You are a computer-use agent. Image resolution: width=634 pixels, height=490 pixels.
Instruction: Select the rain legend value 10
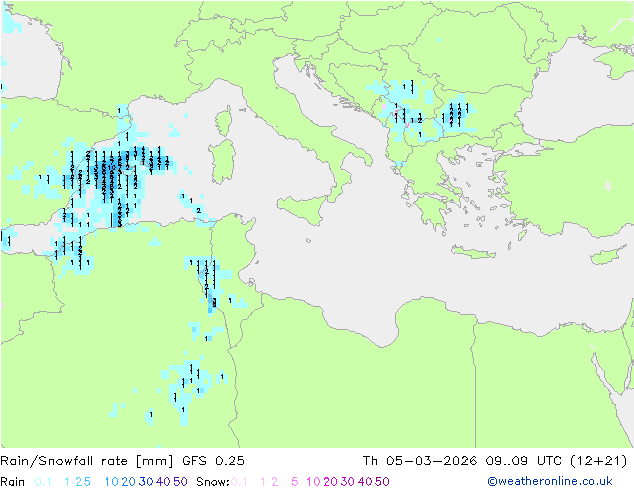click(112, 482)
